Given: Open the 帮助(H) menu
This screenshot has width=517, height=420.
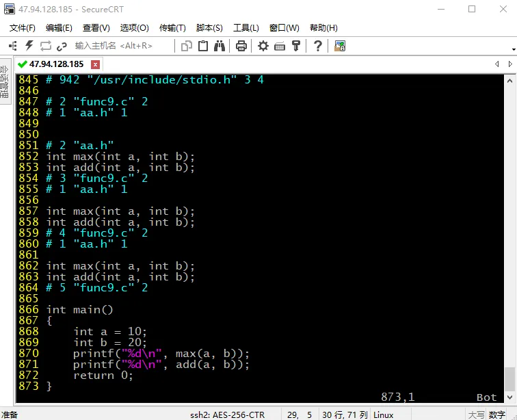Looking at the screenshot, I should 323,28.
